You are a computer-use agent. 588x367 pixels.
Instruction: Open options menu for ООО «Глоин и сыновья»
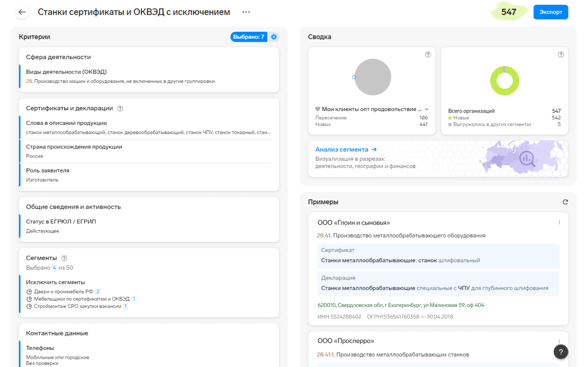[559, 223]
